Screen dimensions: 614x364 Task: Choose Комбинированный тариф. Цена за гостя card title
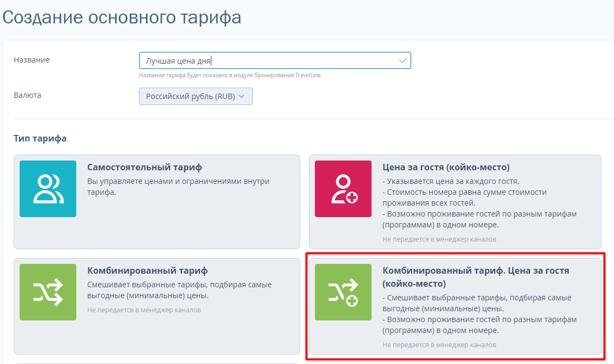476,277
